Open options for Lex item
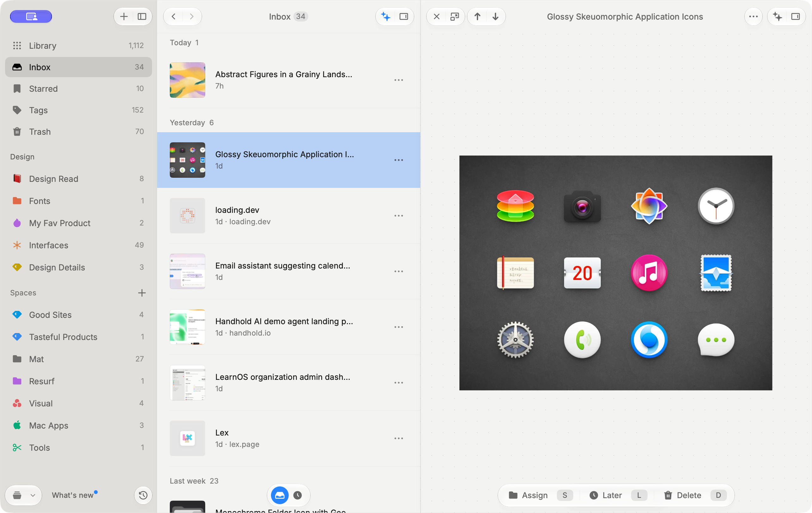The image size is (812, 513). [399, 438]
